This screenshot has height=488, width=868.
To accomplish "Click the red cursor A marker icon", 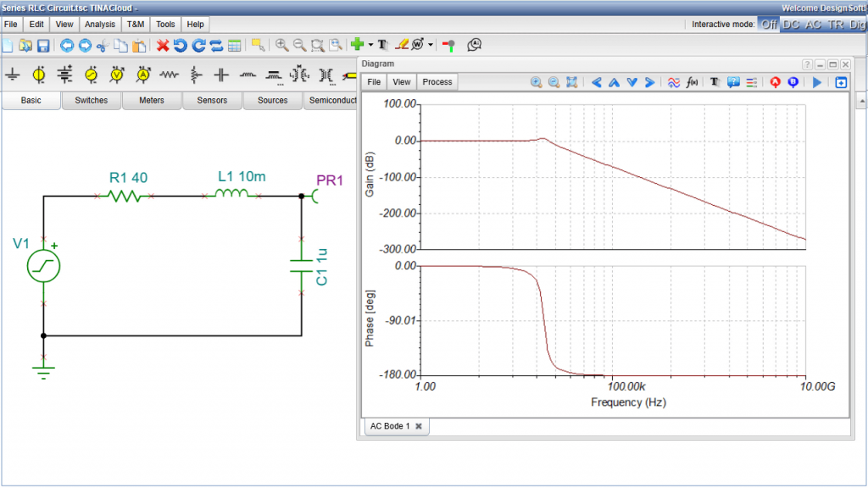I will pos(774,82).
